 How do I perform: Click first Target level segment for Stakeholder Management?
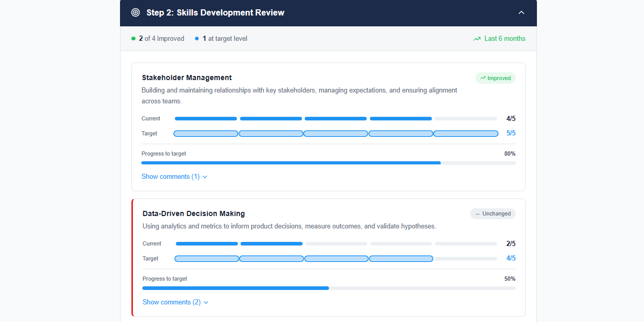[x=206, y=133]
